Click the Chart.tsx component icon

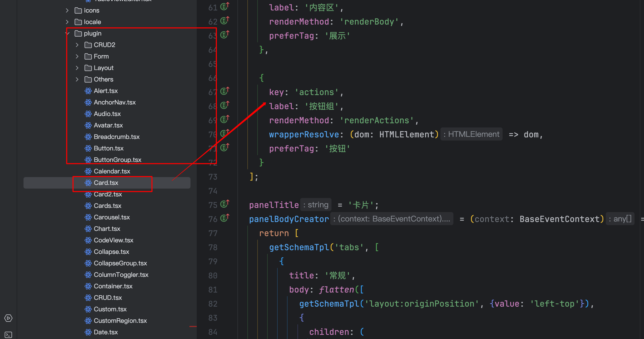88,229
